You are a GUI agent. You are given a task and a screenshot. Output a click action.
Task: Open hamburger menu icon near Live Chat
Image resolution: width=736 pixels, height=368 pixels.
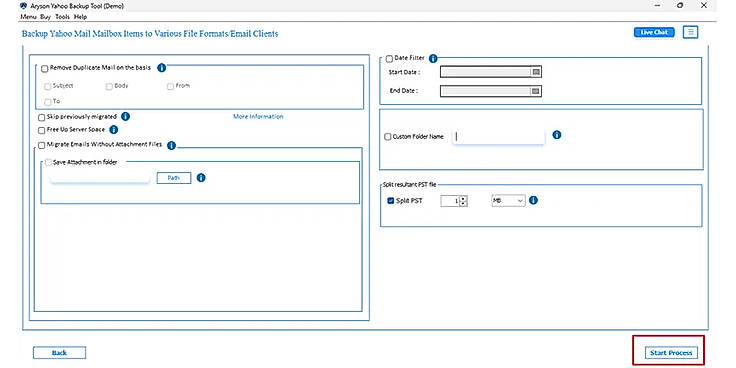coord(690,32)
